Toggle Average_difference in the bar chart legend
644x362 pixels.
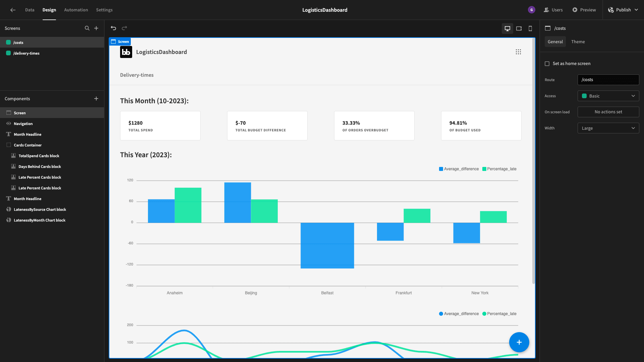click(459, 169)
